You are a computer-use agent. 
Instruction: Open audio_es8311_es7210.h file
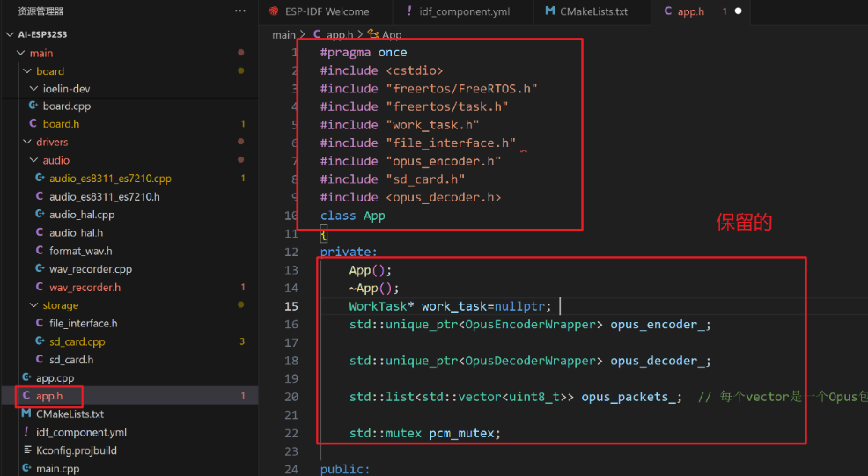tap(105, 196)
